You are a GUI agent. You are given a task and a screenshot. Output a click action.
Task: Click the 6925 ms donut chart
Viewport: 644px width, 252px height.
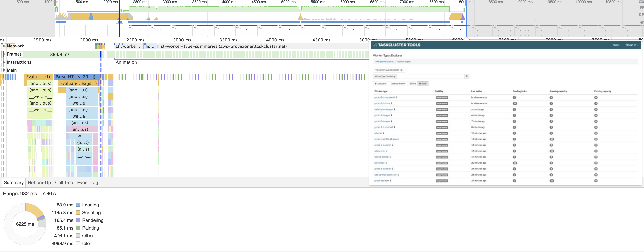click(25, 224)
